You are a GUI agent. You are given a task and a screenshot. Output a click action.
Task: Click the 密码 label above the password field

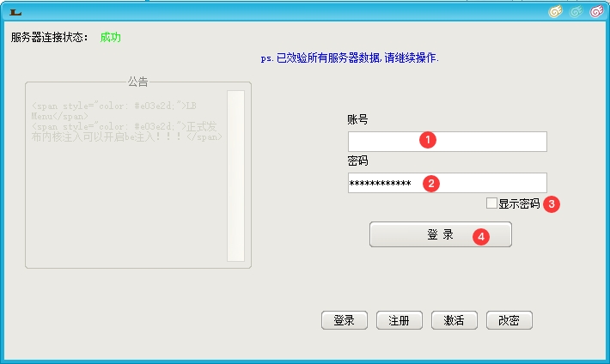tap(358, 161)
